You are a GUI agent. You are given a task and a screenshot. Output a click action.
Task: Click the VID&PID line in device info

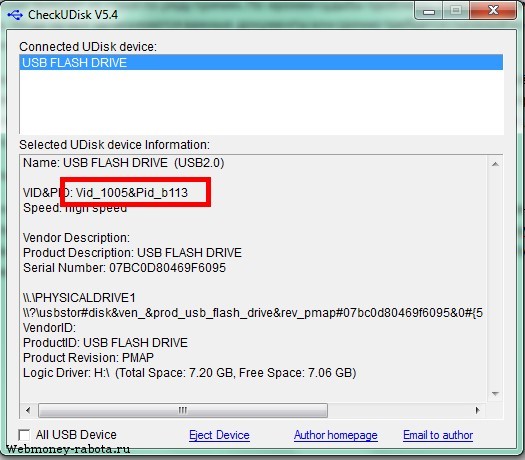(x=105, y=193)
